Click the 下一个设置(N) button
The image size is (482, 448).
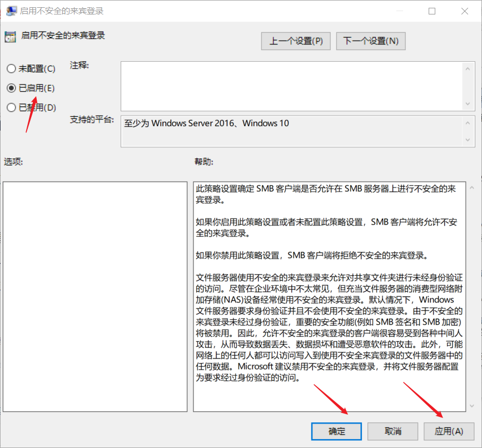pyautogui.click(x=370, y=41)
